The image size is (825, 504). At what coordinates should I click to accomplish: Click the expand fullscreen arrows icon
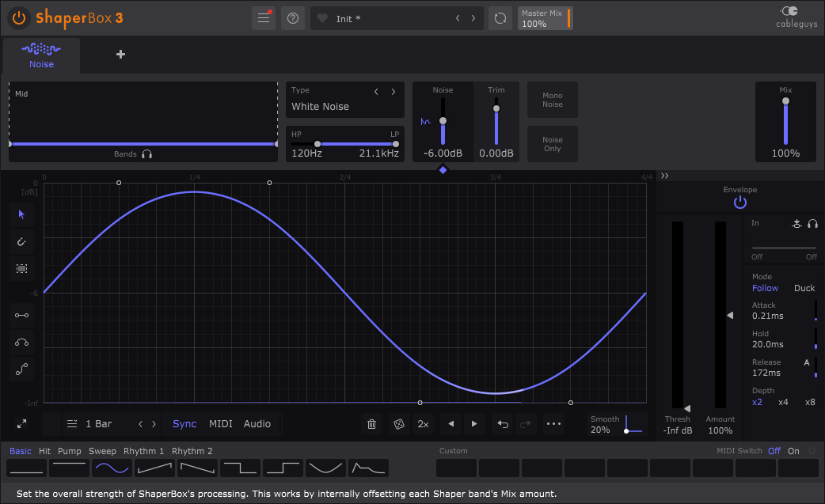point(21,424)
